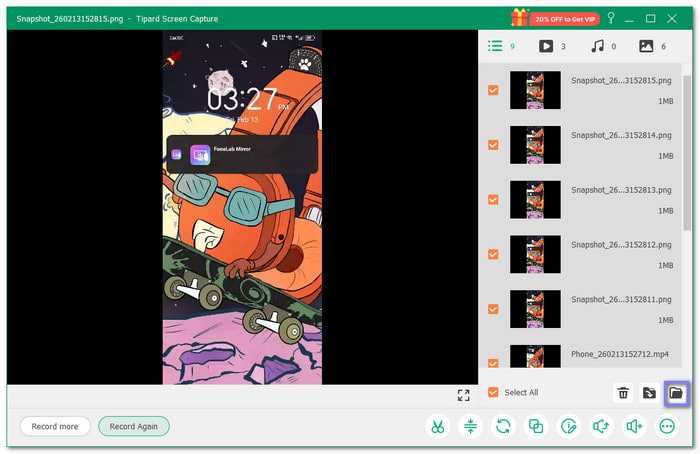The image size is (700, 454).
Task: Open more tools ellipsis button
Action: coord(667,426)
